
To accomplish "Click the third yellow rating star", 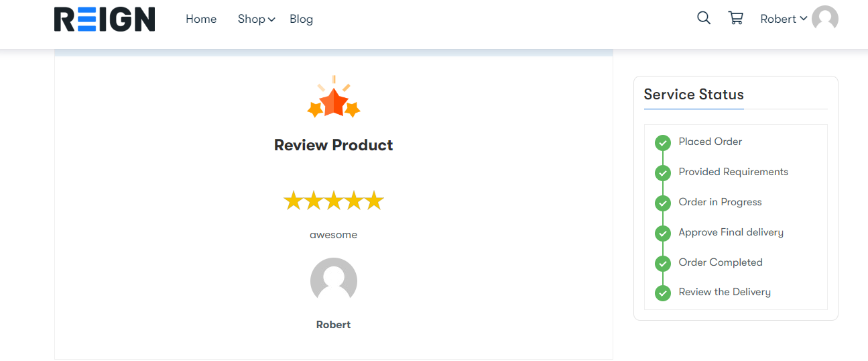I will pos(334,201).
